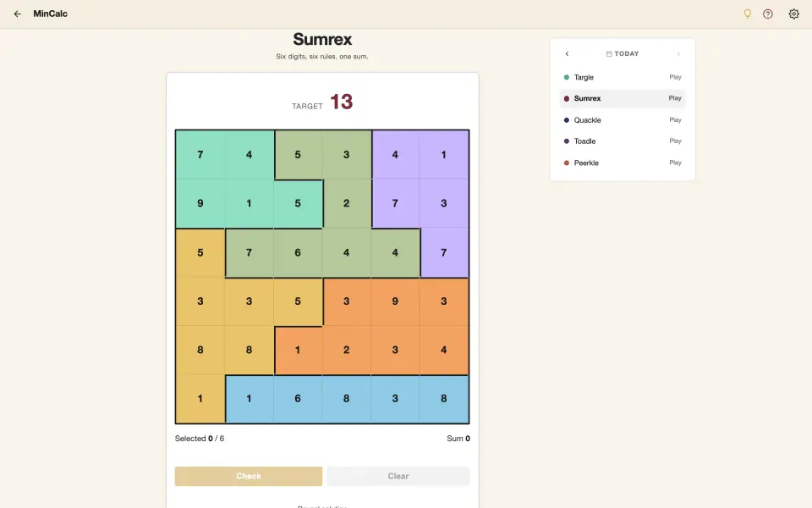Image resolution: width=812 pixels, height=508 pixels.
Task: Select the 1 in the purple region
Action: pyautogui.click(x=444, y=155)
